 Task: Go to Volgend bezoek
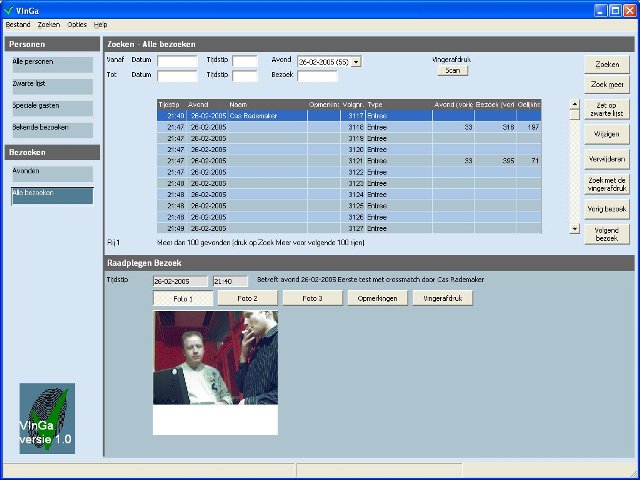point(607,234)
